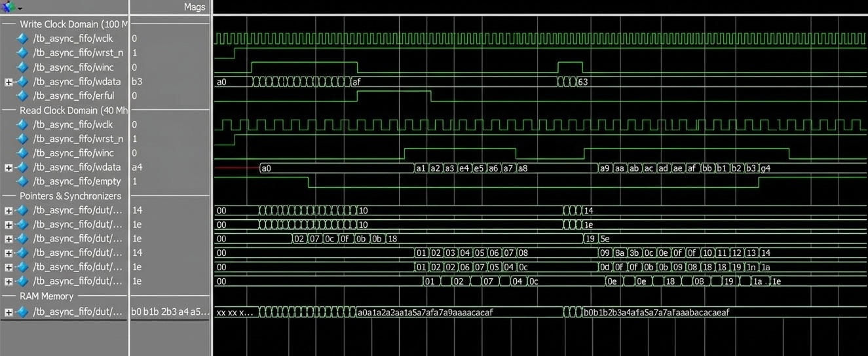Click the e4 segment in the read wdata waveform
The height and width of the screenshot is (356, 868).
tap(464, 168)
